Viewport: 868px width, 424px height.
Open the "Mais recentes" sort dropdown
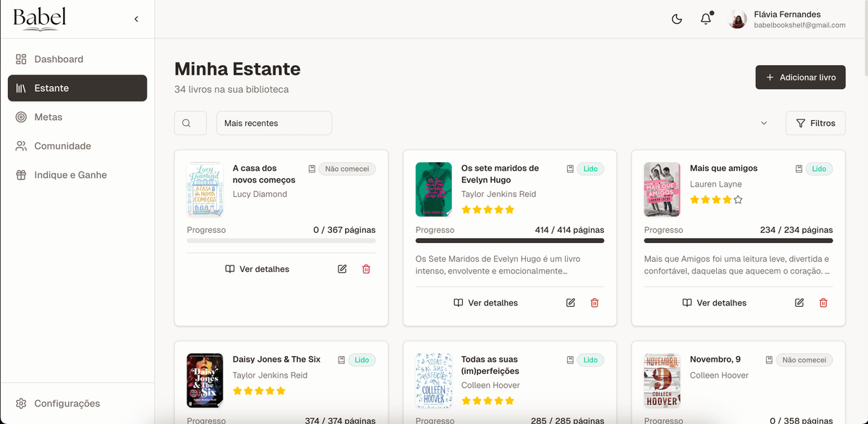click(273, 123)
